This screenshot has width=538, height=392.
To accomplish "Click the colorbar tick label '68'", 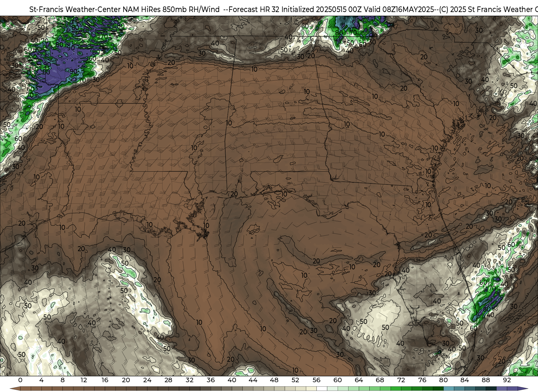I will pos(380,380).
